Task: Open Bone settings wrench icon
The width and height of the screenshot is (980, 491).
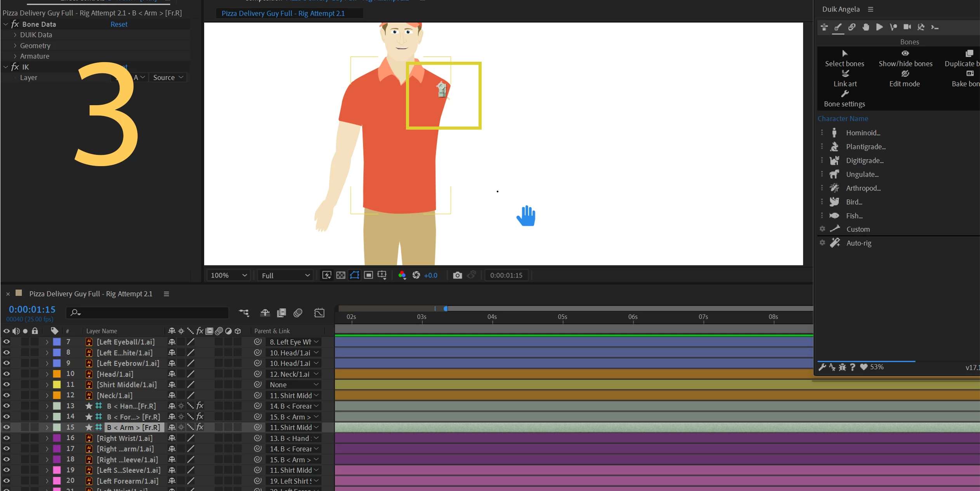Action: tap(845, 94)
